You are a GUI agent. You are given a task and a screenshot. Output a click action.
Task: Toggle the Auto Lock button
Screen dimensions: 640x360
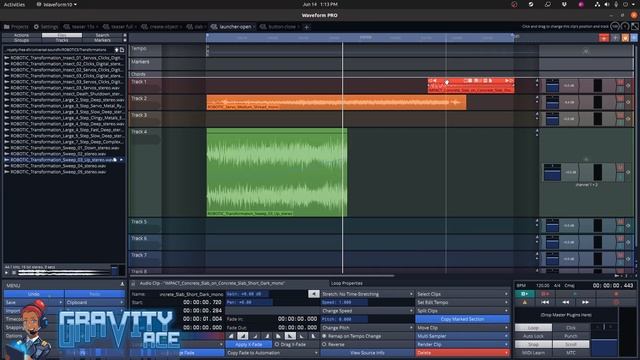click(x=533, y=336)
